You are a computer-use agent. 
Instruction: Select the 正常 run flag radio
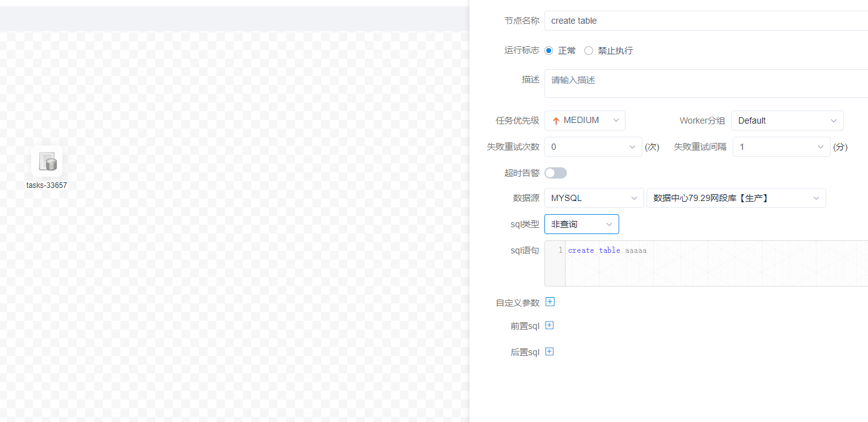click(x=549, y=51)
